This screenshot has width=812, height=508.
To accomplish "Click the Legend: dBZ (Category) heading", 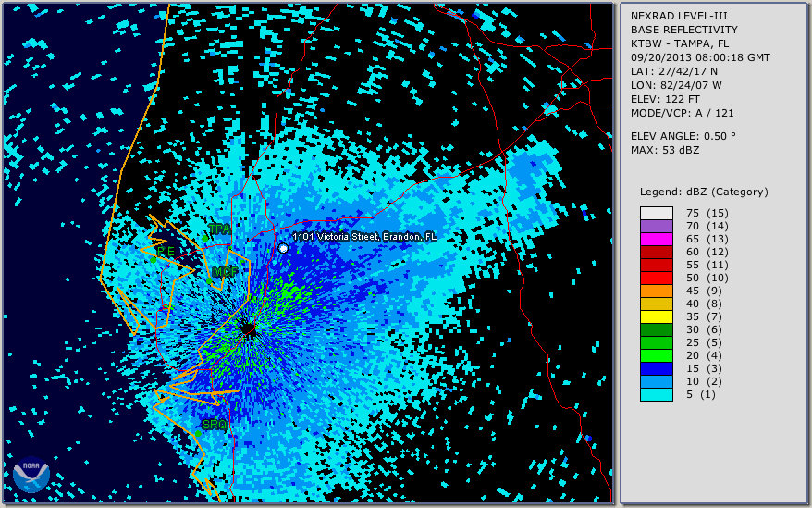I will (x=704, y=192).
